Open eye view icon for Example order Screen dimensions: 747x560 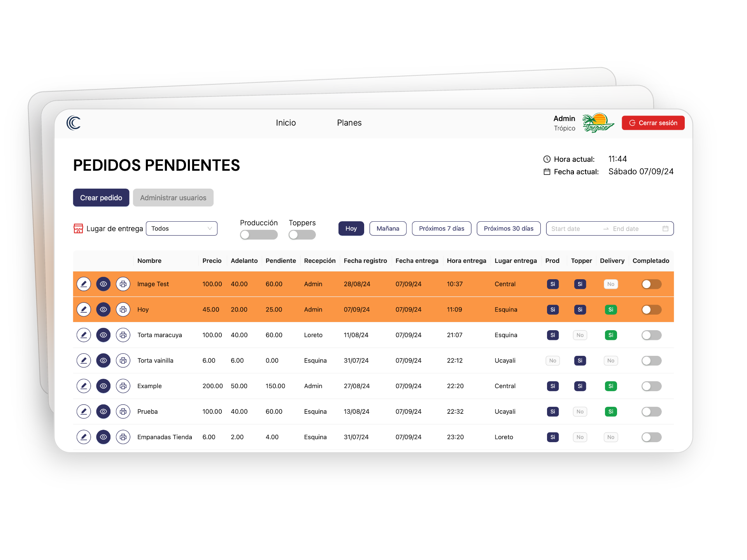tap(103, 386)
